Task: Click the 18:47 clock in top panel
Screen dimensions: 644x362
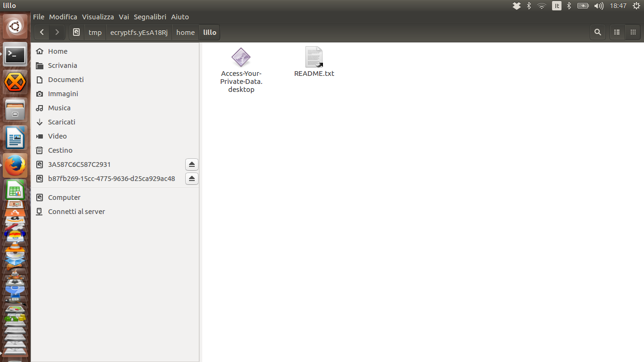Action: pos(618,6)
